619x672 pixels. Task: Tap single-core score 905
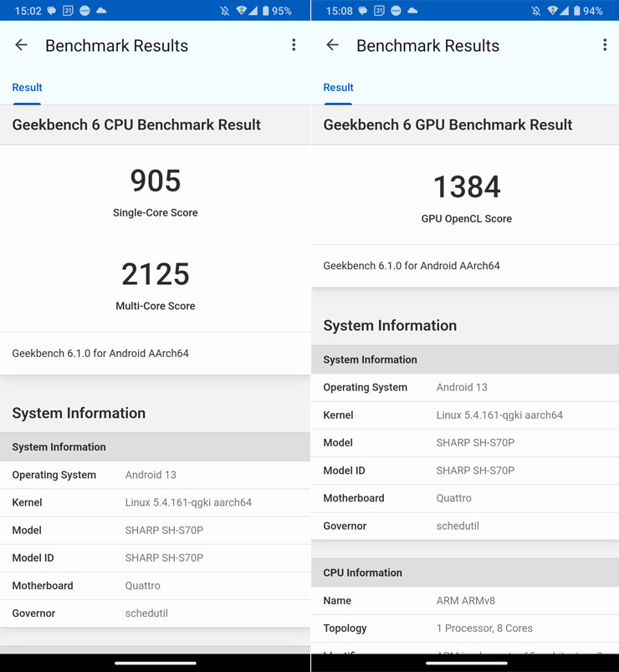click(156, 181)
